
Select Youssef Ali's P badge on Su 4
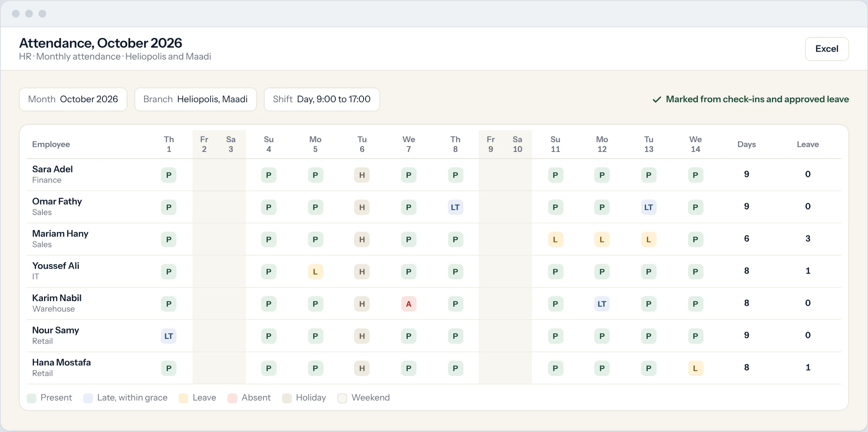[269, 272]
